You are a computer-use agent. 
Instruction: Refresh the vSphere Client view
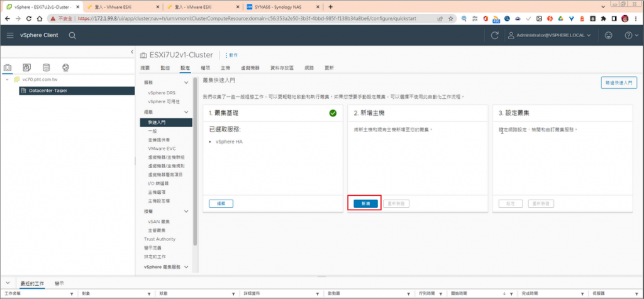point(494,35)
